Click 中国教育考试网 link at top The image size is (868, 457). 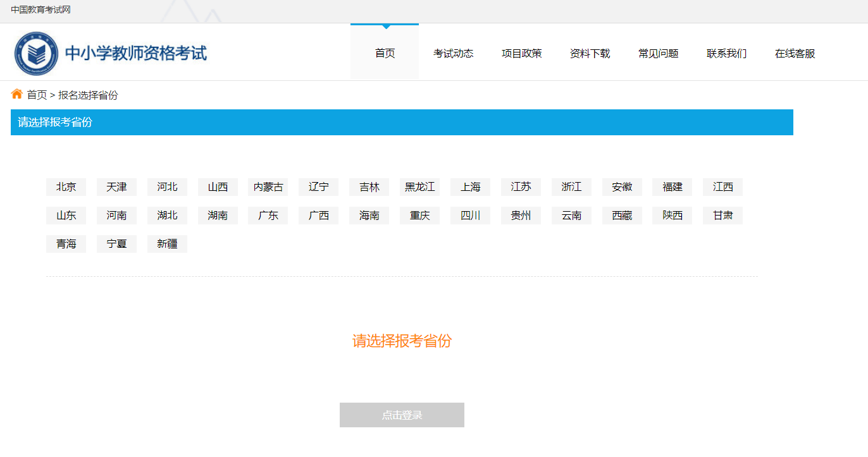[x=40, y=9]
